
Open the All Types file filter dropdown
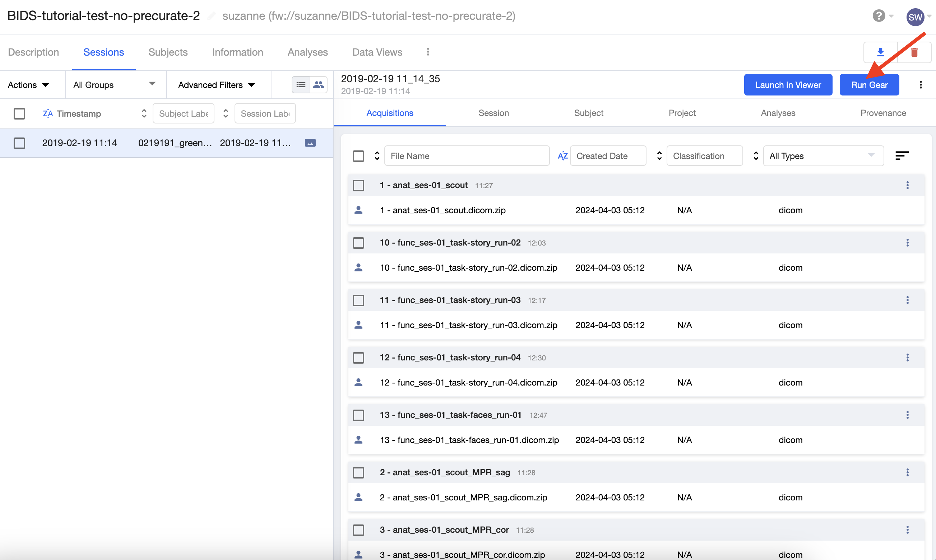click(x=824, y=155)
